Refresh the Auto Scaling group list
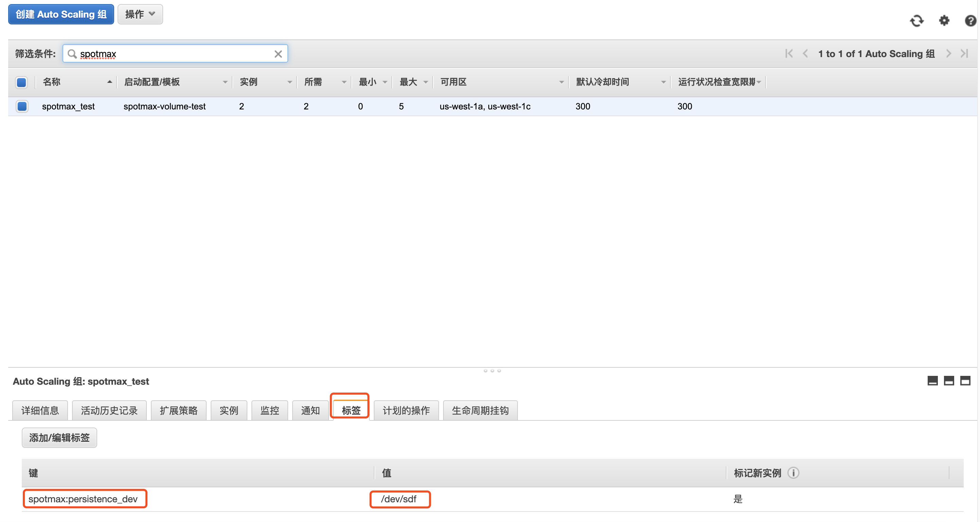This screenshot has height=522, width=980. click(916, 21)
